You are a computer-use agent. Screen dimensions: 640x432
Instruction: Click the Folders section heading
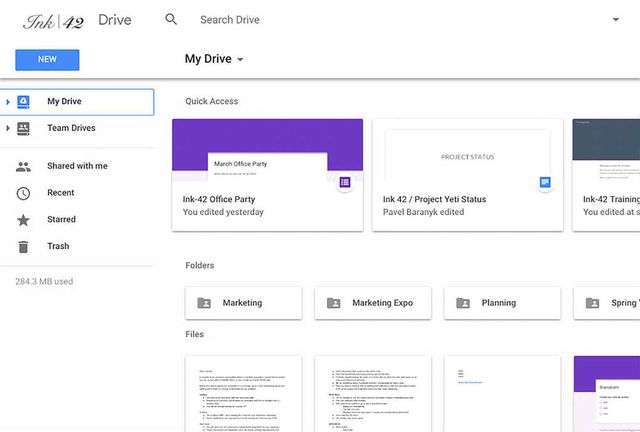coord(200,265)
